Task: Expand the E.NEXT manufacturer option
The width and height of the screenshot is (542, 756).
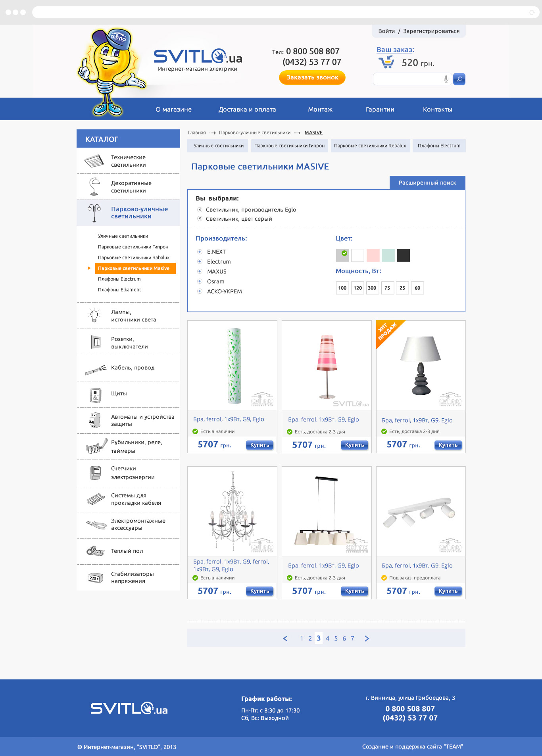Action: point(200,252)
